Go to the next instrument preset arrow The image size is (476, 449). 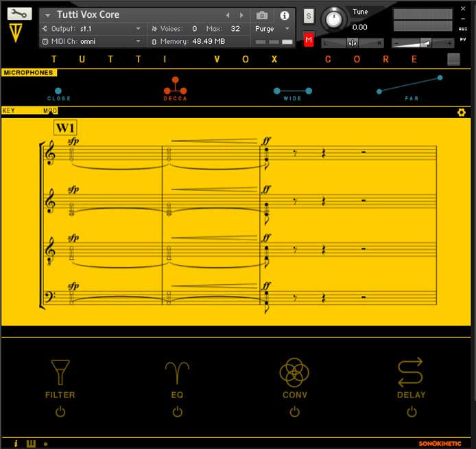point(241,15)
